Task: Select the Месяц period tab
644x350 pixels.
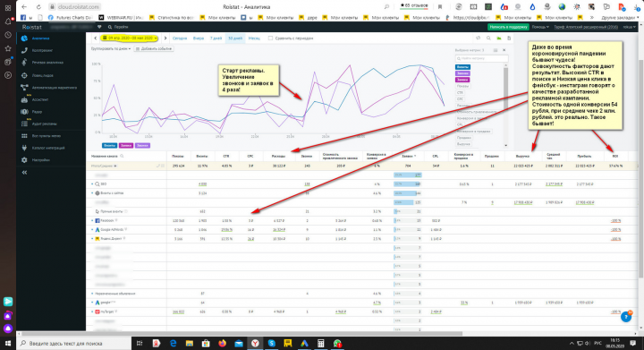Action: coord(254,38)
